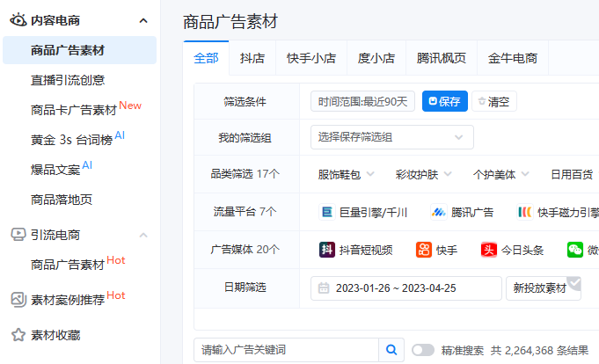This screenshot has width=599, height=364.
Task: Select the 抖音短视频 media label
Action: pyautogui.click(x=366, y=251)
